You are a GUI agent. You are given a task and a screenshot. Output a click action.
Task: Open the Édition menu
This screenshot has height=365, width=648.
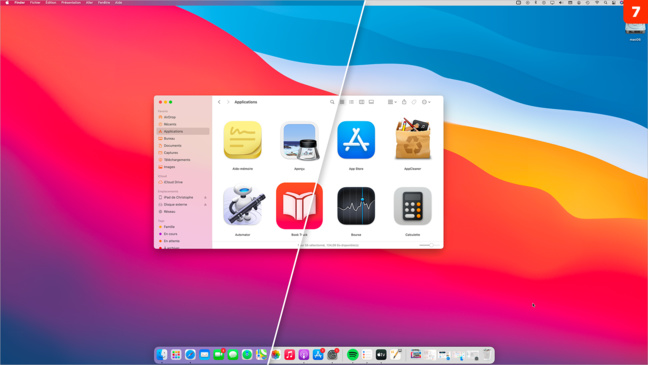51,2
